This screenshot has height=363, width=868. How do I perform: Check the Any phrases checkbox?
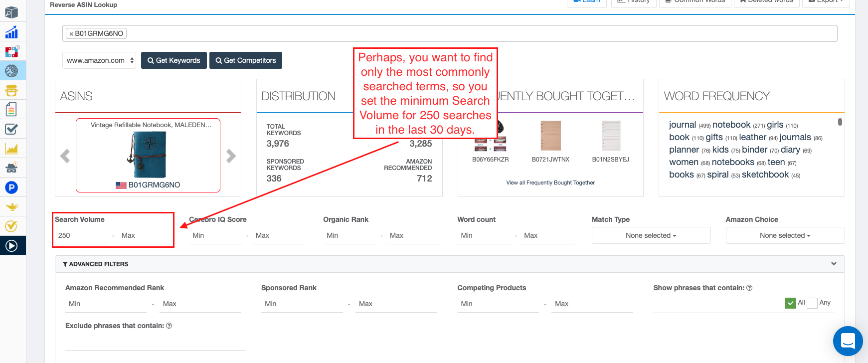click(812, 303)
